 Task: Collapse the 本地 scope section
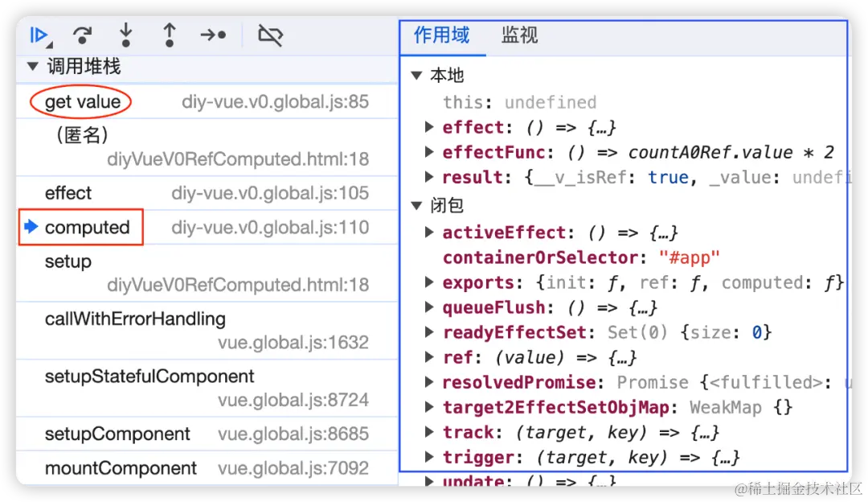point(417,76)
